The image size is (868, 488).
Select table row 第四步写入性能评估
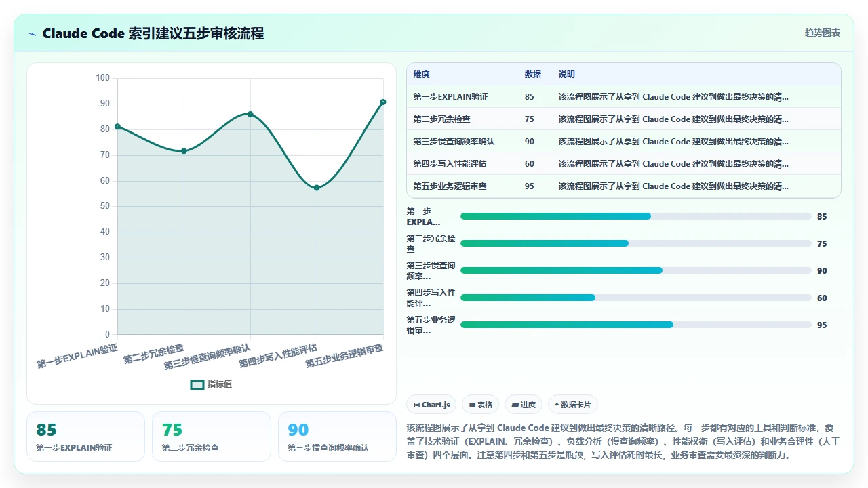point(623,164)
